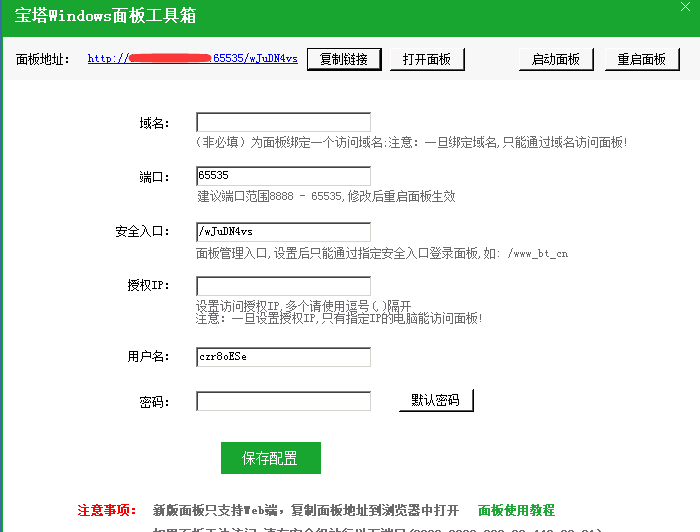
Task: Close the toolbox window with X
Action: click(685, 6)
